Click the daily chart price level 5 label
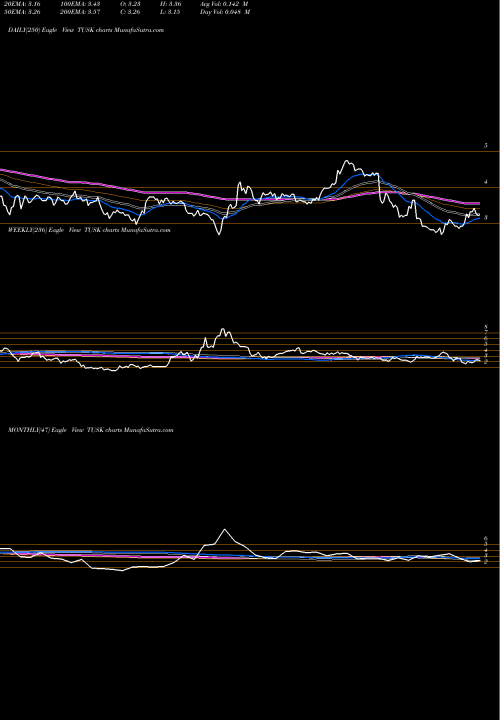500x720 pixels. [x=486, y=146]
